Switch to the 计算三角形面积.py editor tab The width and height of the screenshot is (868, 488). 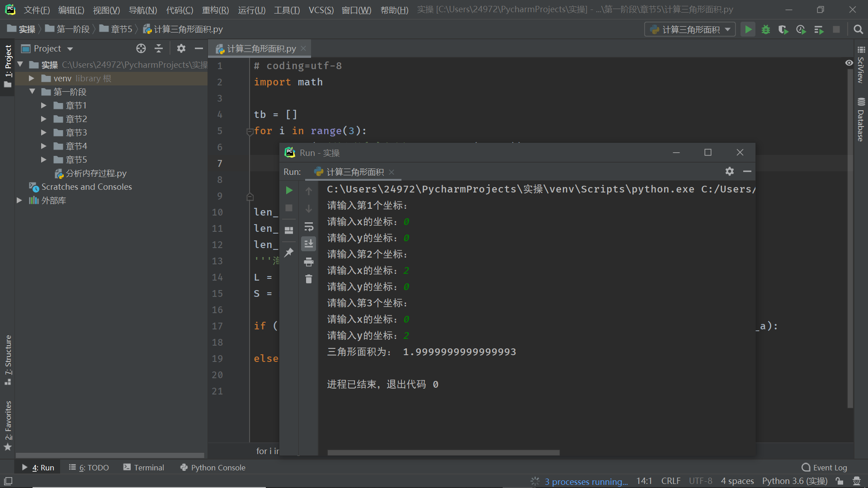tap(260, 48)
